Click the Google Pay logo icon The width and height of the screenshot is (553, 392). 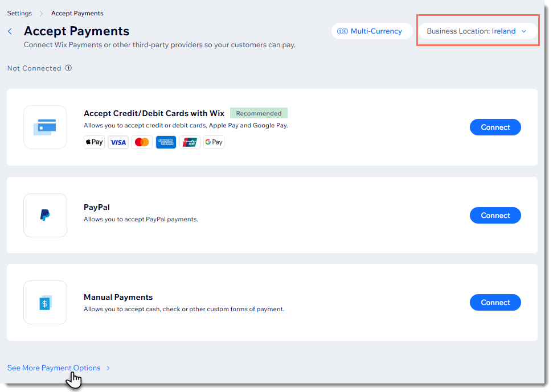click(214, 142)
